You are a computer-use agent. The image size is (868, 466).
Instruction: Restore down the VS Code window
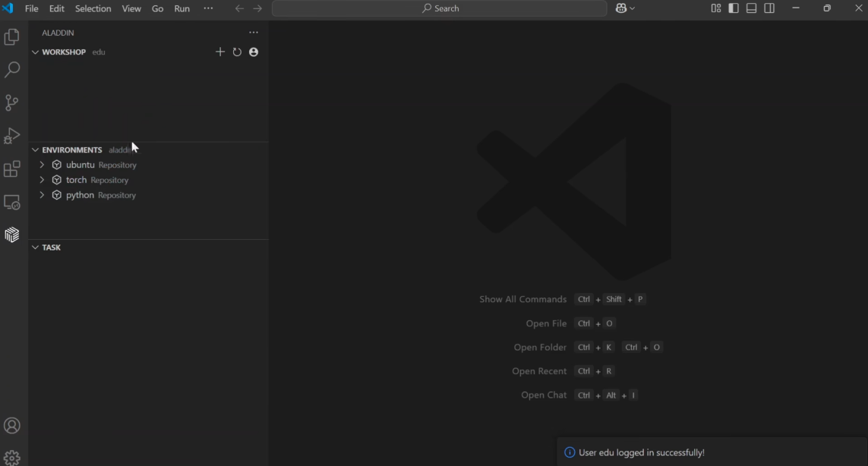[827, 8]
